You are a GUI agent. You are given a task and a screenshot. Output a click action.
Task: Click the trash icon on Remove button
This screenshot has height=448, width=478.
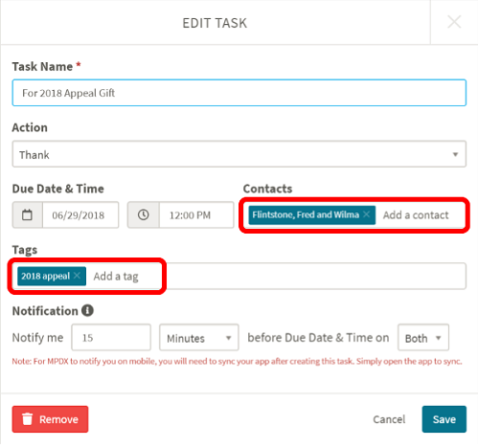[28, 419]
